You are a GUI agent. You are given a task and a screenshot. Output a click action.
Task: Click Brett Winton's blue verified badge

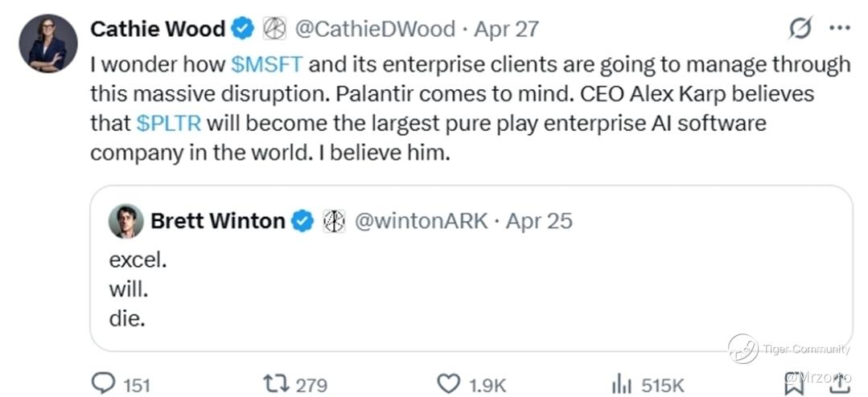point(302,221)
